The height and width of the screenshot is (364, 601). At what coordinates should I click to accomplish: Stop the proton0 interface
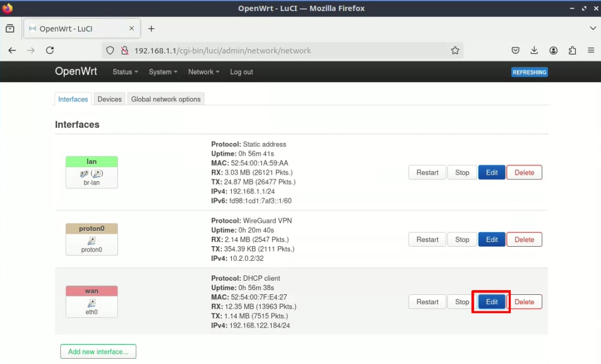462,240
